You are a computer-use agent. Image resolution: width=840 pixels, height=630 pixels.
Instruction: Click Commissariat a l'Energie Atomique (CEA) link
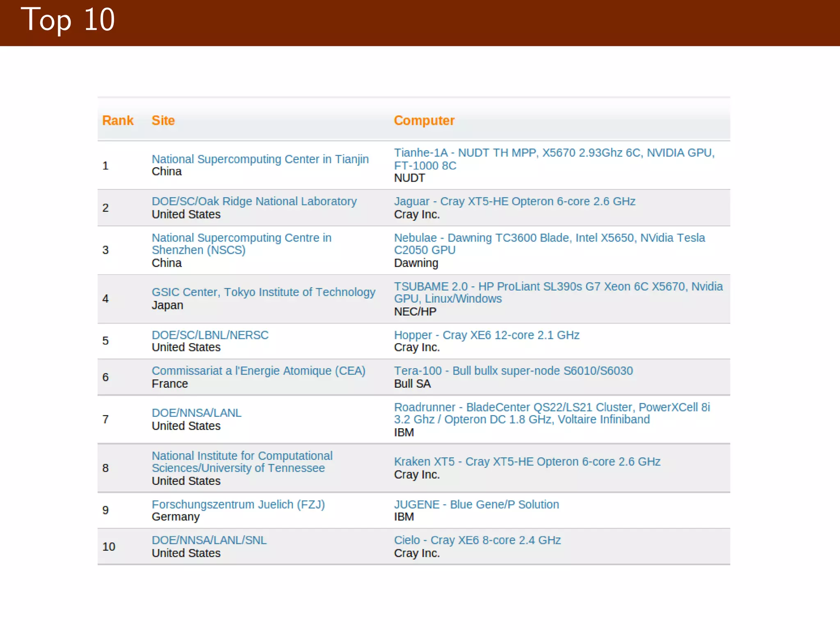pos(258,371)
